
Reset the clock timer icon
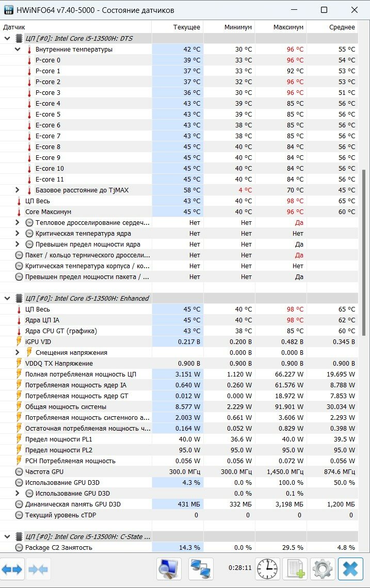pyautogui.click(x=267, y=569)
